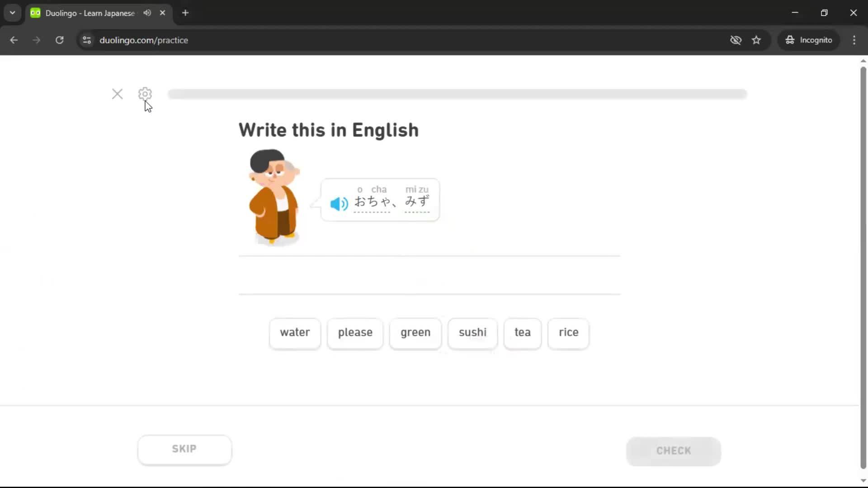
Task: Choose the "water" word tile
Action: [x=295, y=333]
